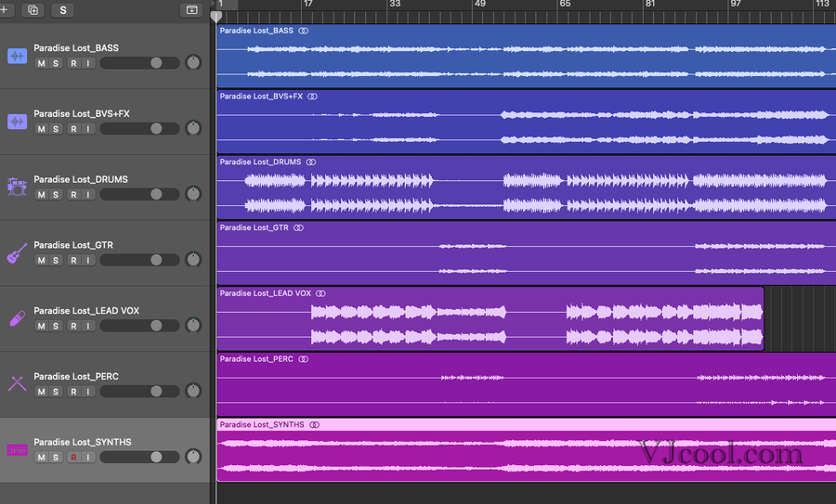Solo the Paradise Lost_DRUMS track

(x=56, y=194)
